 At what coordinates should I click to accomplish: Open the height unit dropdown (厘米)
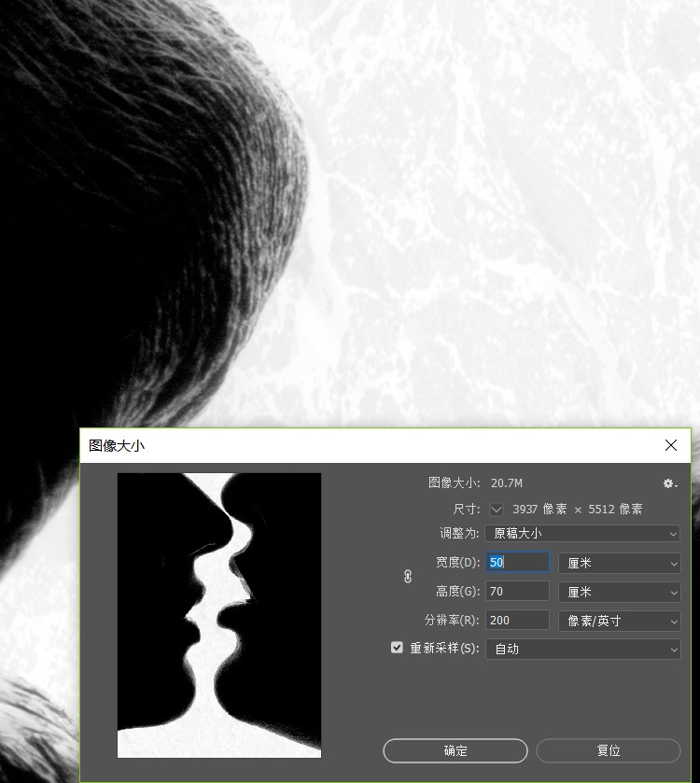point(620,592)
